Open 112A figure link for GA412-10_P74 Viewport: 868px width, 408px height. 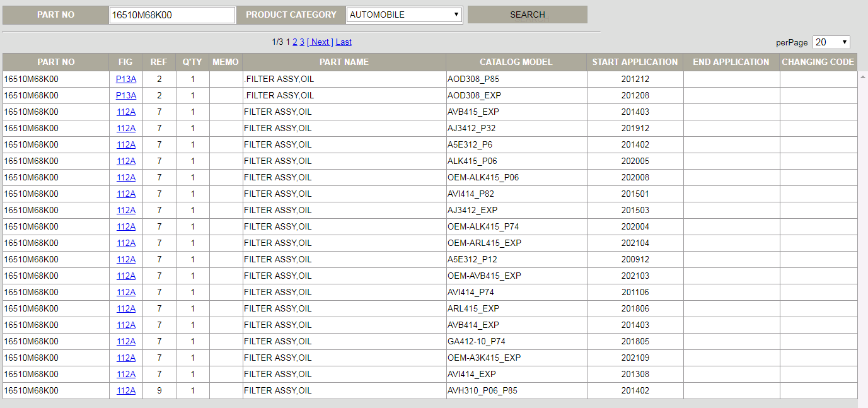(126, 342)
